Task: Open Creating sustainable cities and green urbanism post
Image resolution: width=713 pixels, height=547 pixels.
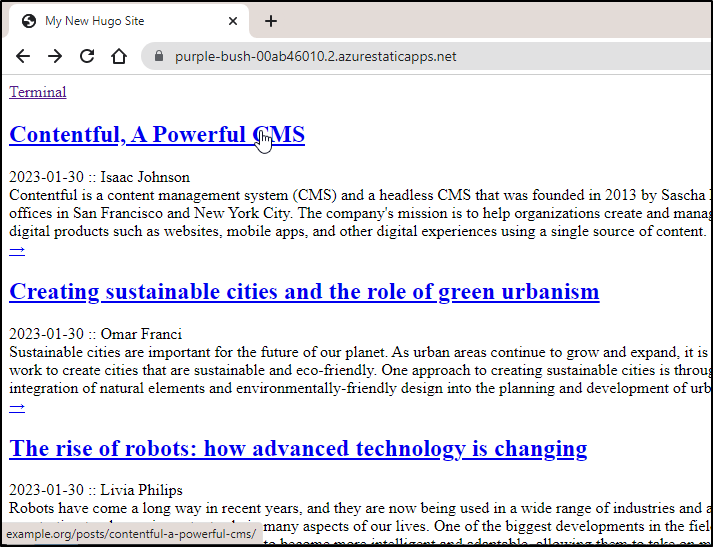Action: pyautogui.click(x=304, y=291)
